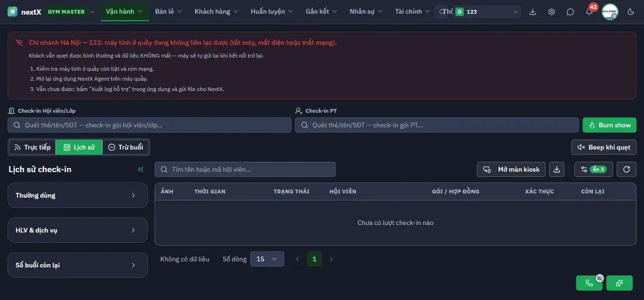
Task: Open the Vận hành menu
Action: click(x=125, y=12)
